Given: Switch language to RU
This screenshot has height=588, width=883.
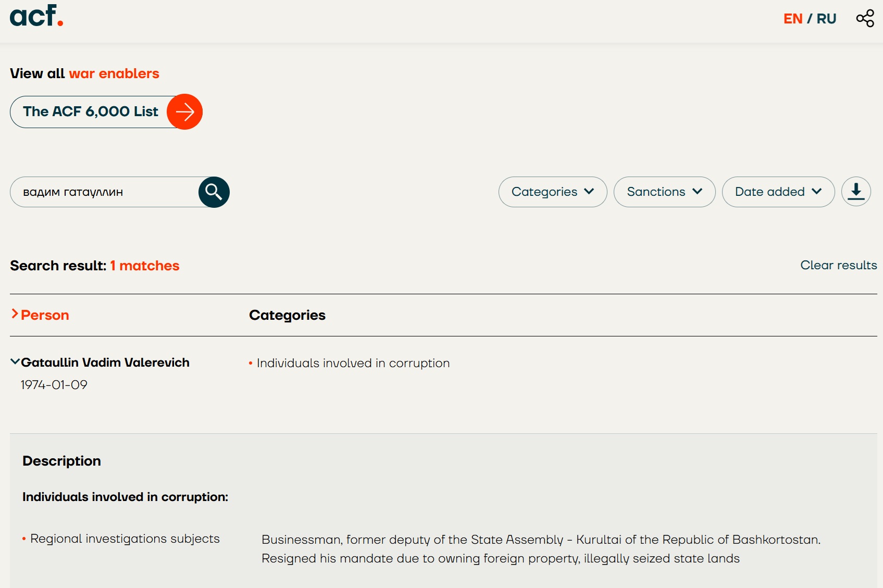Looking at the screenshot, I should 826,19.
